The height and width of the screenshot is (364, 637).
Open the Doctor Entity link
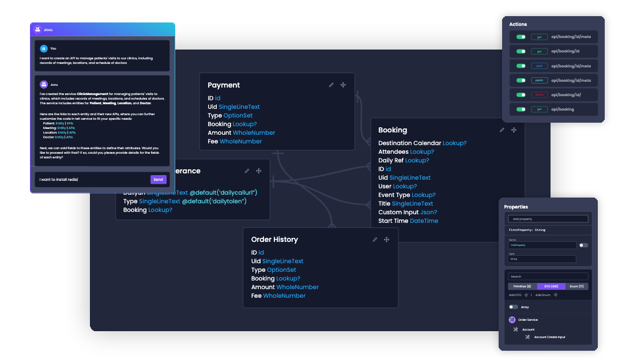pyautogui.click(x=59, y=137)
